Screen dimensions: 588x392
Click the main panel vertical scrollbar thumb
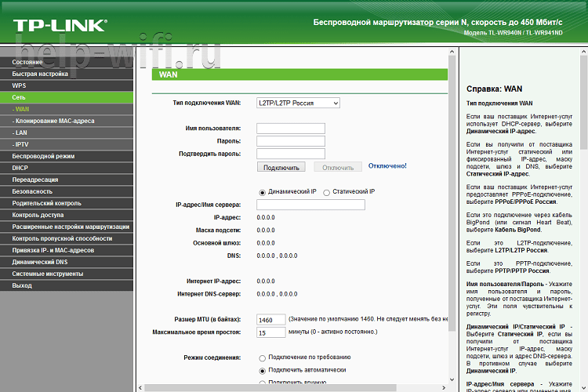[x=452, y=193]
